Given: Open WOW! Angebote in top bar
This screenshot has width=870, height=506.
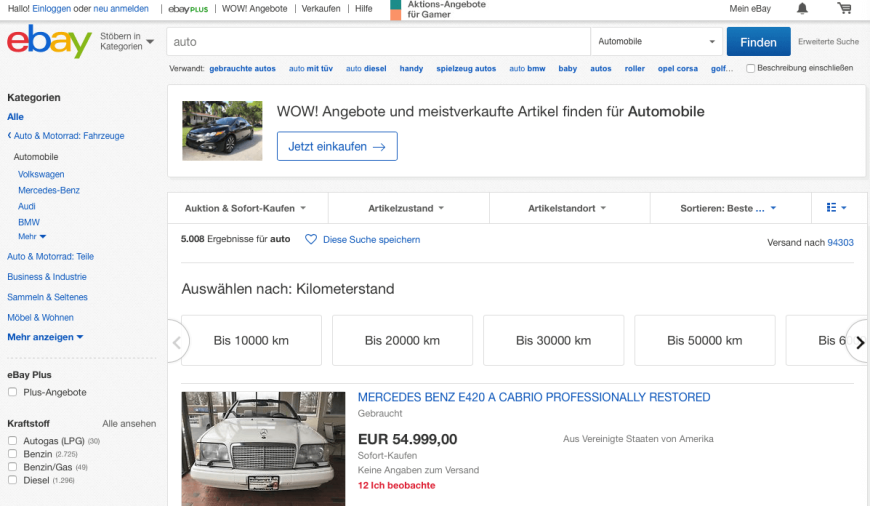Looking at the screenshot, I should 255,9.
